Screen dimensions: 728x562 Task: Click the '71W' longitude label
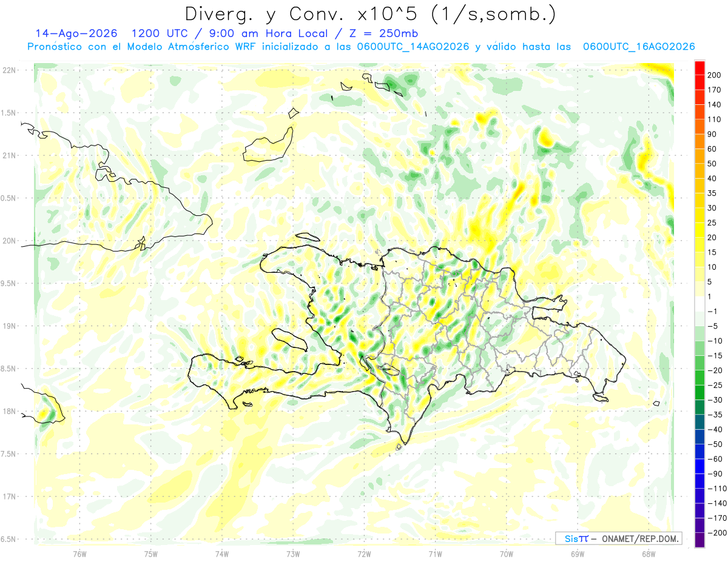435,554
